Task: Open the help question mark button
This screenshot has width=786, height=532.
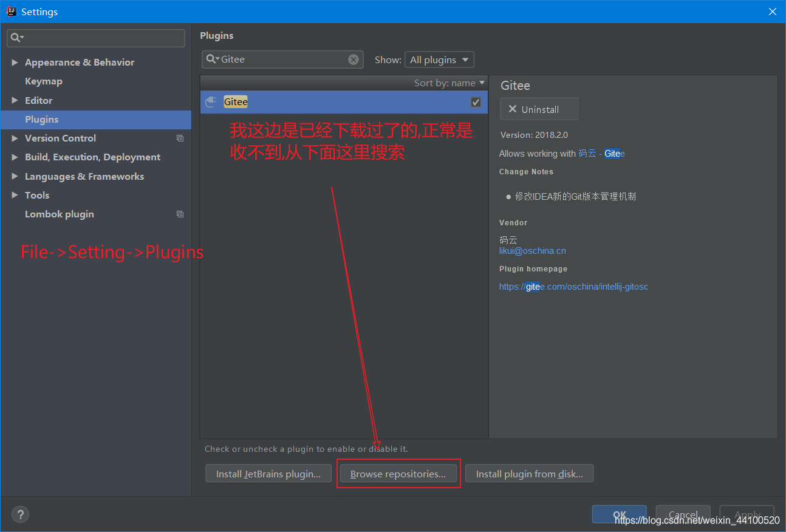Action: tap(20, 514)
